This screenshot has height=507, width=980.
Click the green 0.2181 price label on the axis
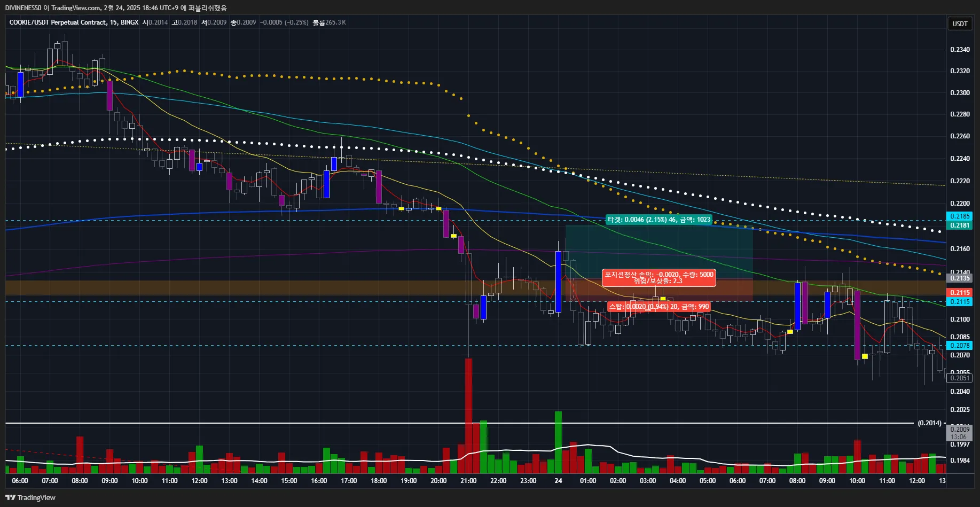coord(960,225)
